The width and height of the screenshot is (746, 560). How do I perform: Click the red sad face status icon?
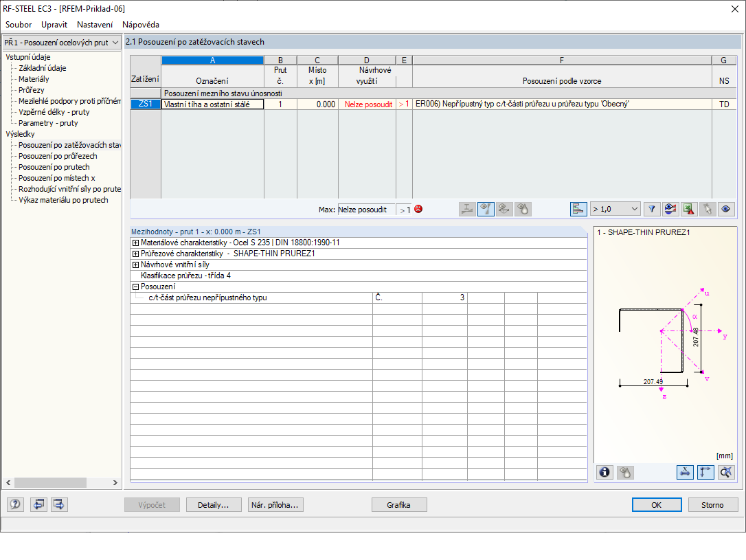(x=418, y=209)
